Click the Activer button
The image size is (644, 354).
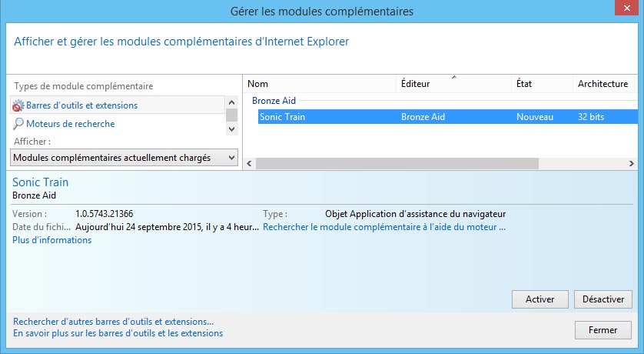click(540, 299)
